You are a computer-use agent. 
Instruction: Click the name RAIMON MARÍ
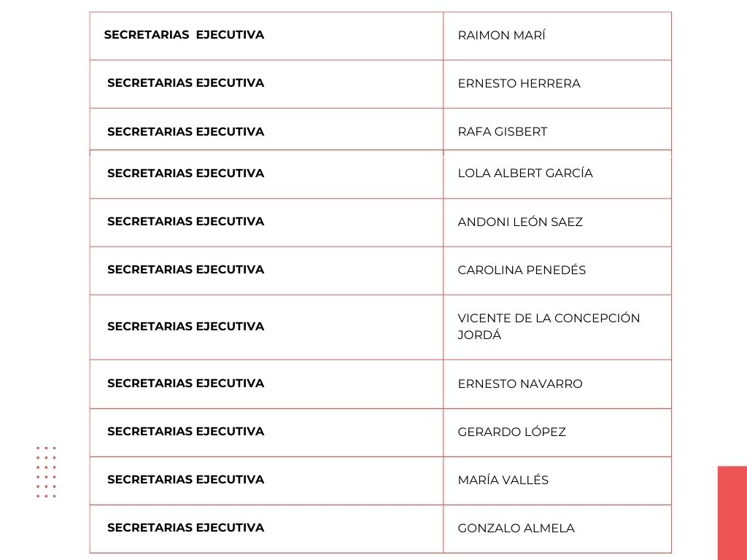(x=501, y=36)
